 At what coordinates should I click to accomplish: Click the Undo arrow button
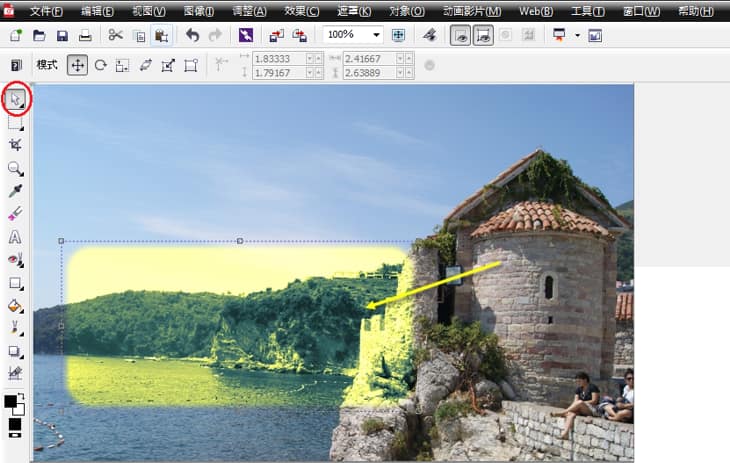(192, 35)
